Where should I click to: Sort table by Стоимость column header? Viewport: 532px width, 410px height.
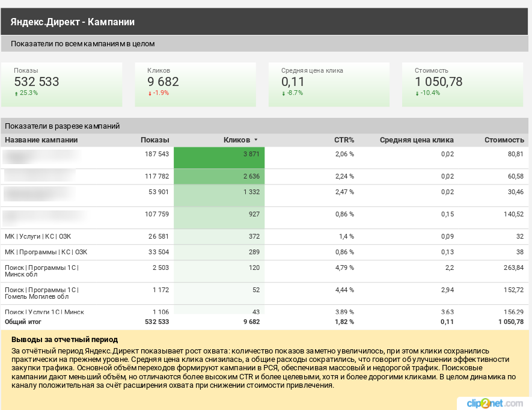coord(504,140)
